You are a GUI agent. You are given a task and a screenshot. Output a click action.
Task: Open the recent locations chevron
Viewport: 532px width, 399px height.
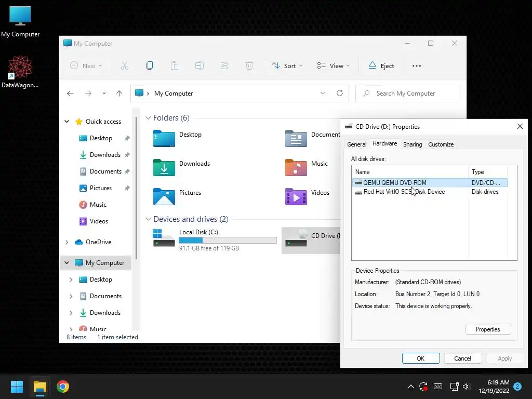click(104, 94)
